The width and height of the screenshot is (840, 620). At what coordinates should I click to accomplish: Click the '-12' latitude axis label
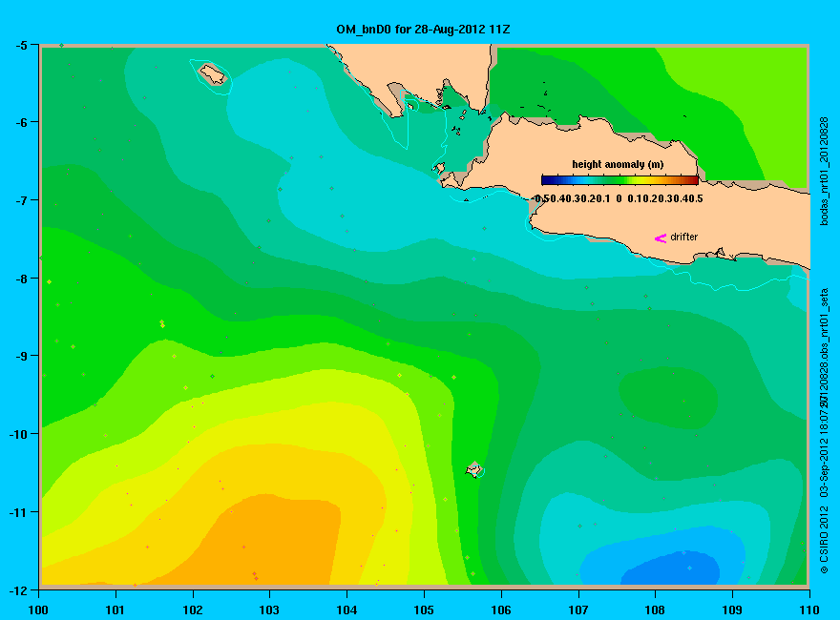click(18, 590)
